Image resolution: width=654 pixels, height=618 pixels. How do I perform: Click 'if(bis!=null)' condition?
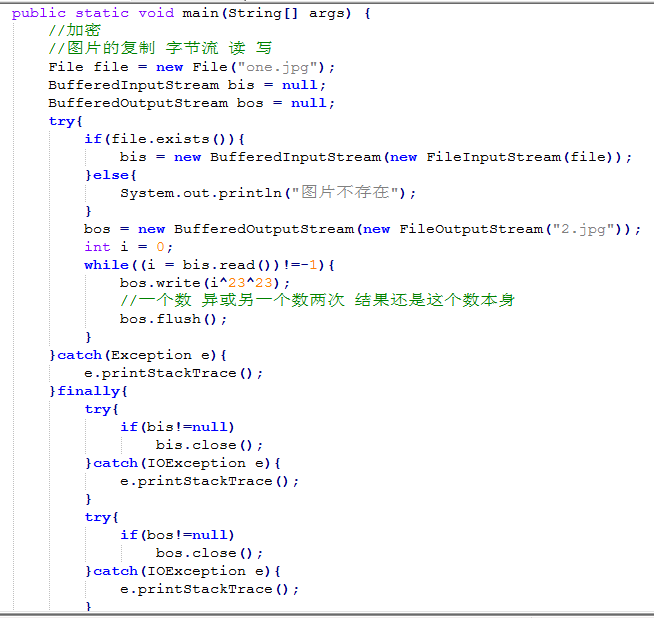[177, 427]
